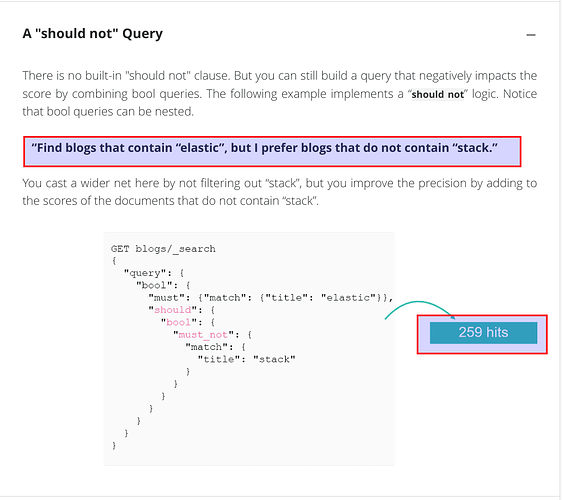Click the 259 hits badge
The height and width of the screenshot is (500, 562).
click(x=483, y=333)
